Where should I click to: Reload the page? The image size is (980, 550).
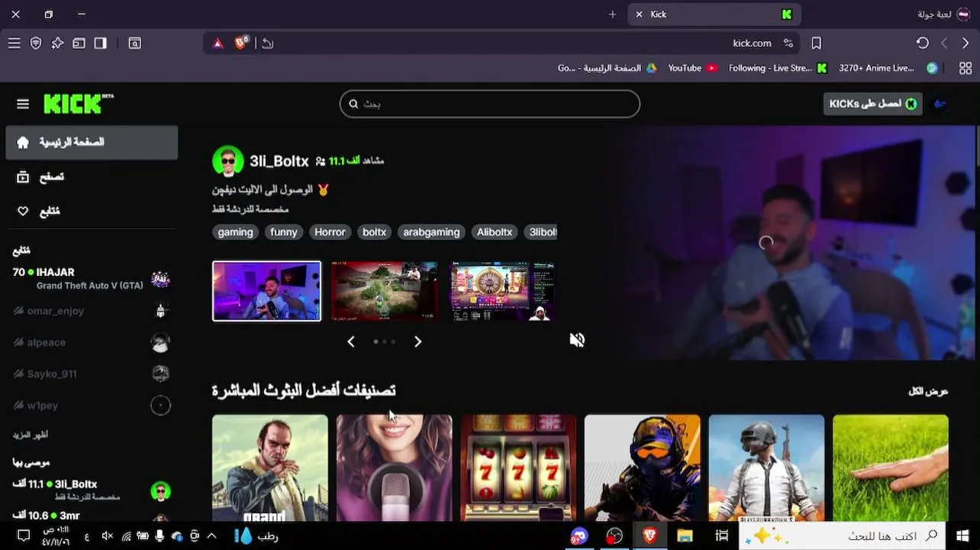923,44
